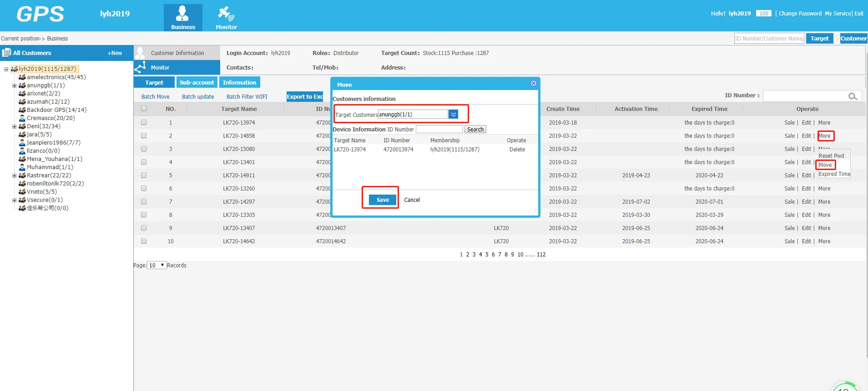Screen dimensions: 868x391
Task: Cancel the Move dialog
Action: [x=412, y=200]
